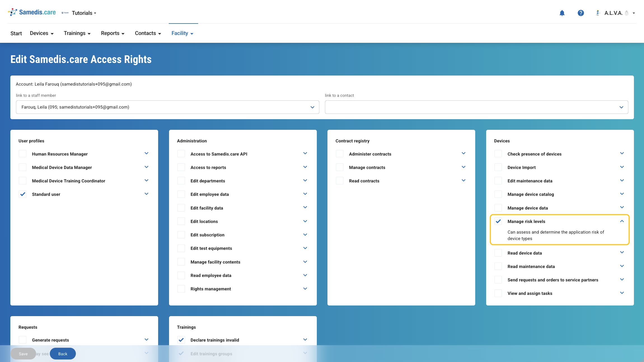Expand Device Import description
Viewport: 644px width, 362px height.
[x=622, y=167]
